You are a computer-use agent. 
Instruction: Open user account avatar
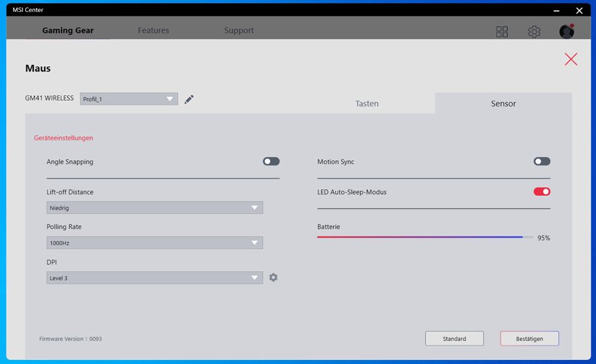click(x=567, y=31)
